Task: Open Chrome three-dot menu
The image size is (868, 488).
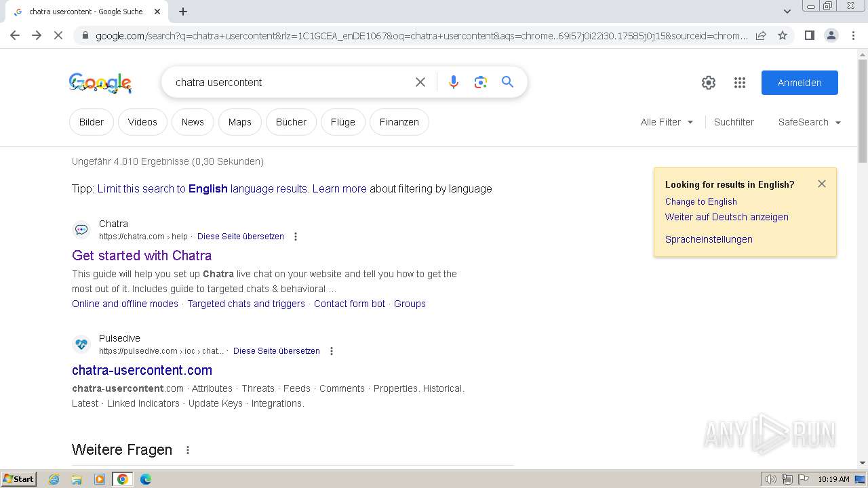Action: click(853, 35)
